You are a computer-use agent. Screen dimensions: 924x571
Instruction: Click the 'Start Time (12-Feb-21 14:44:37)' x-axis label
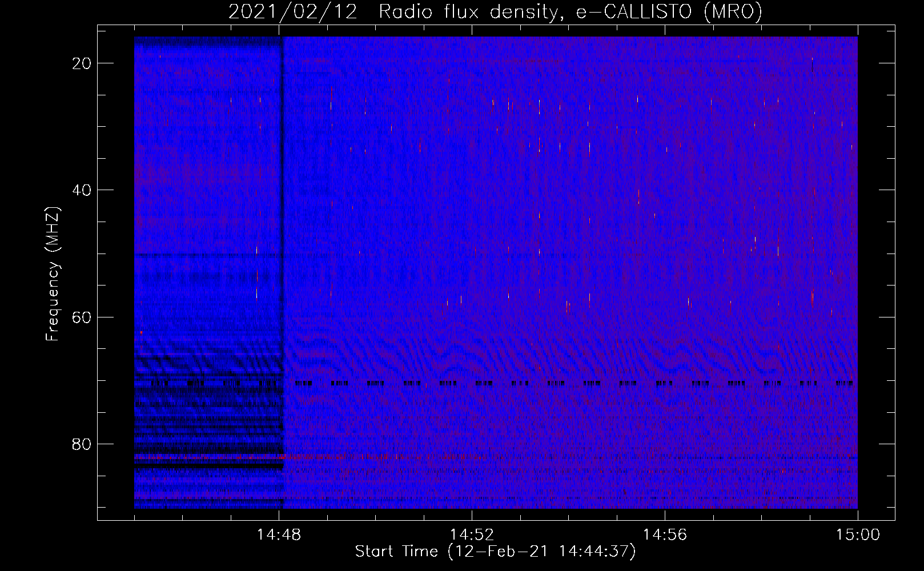click(495, 552)
